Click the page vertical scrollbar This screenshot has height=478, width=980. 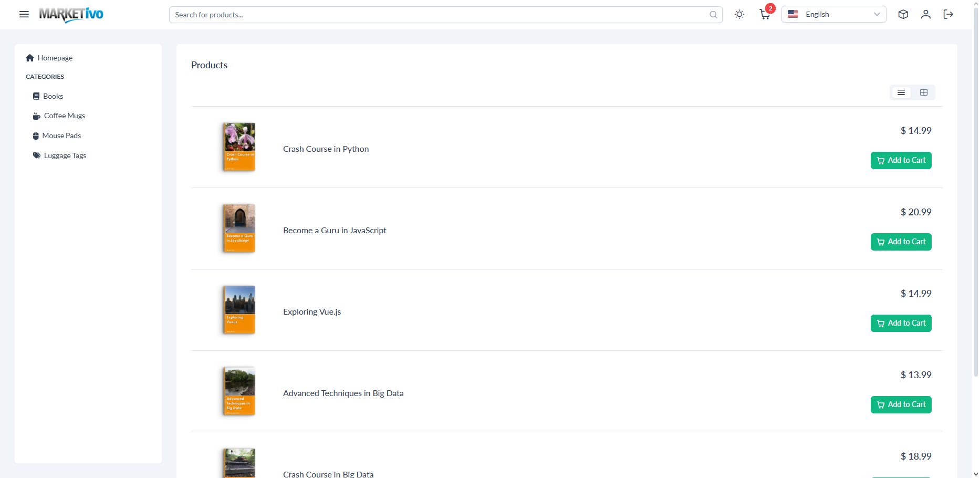(976, 192)
